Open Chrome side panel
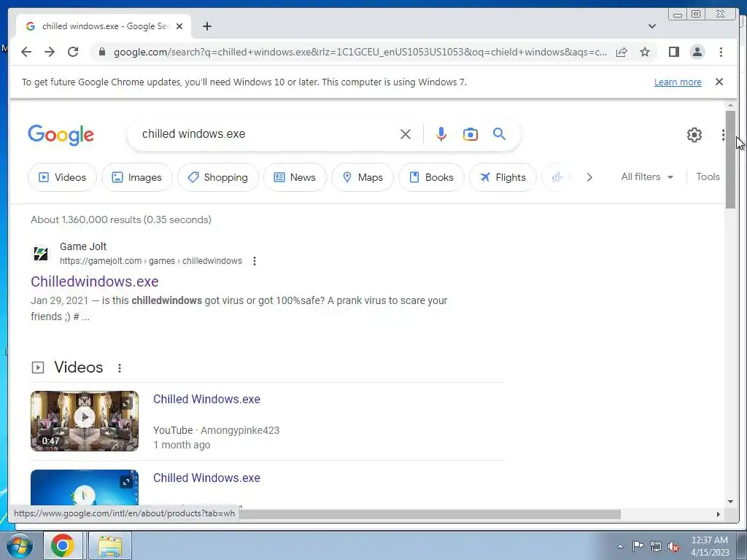The image size is (747, 560). coord(673,52)
